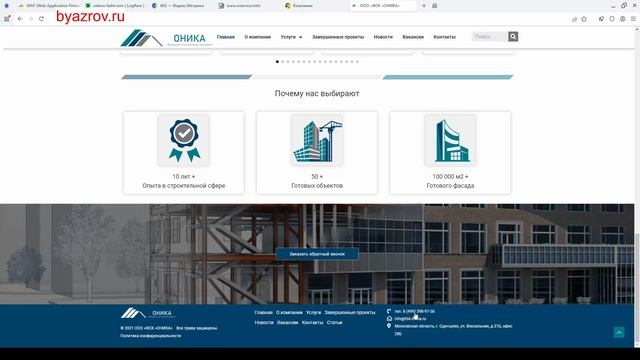
Task: Open Контакты in the top navigation
Action: coord(444,37)
